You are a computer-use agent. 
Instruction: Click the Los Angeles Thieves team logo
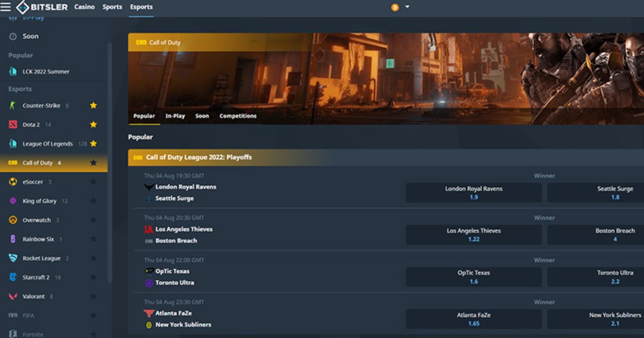[x=149, y=229]
